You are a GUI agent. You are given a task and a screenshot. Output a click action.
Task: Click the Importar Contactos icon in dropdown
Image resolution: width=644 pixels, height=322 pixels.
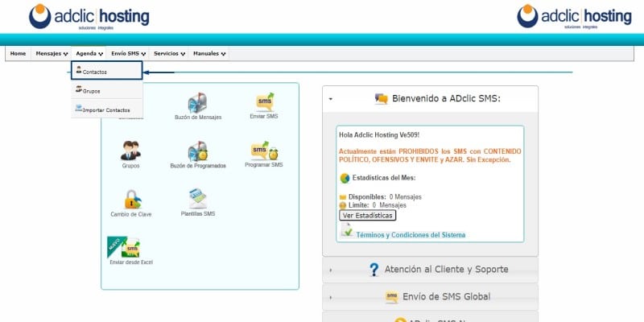click(79, 109)
